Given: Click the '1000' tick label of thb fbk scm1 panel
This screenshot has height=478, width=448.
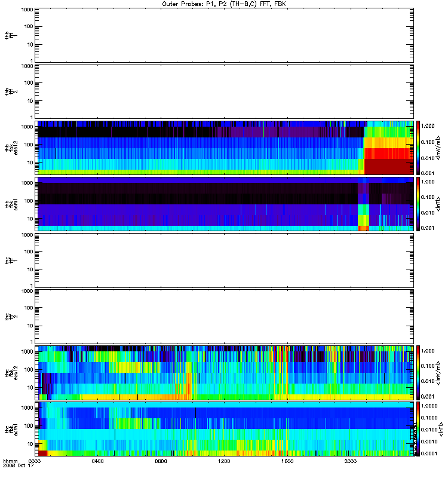Looking at the screenshot, I should pyautogui.click(x=27, y=183).
